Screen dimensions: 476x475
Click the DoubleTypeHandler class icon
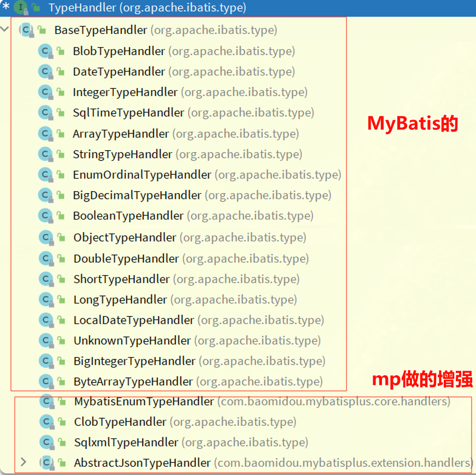[46, 258]
